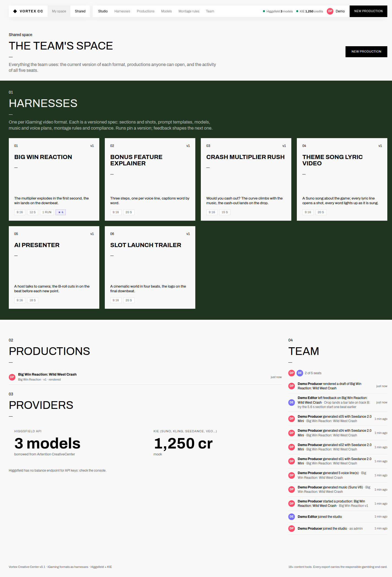
Task: Click the star rating badge on Big Win Reaction
Action: tap(61, 212)
